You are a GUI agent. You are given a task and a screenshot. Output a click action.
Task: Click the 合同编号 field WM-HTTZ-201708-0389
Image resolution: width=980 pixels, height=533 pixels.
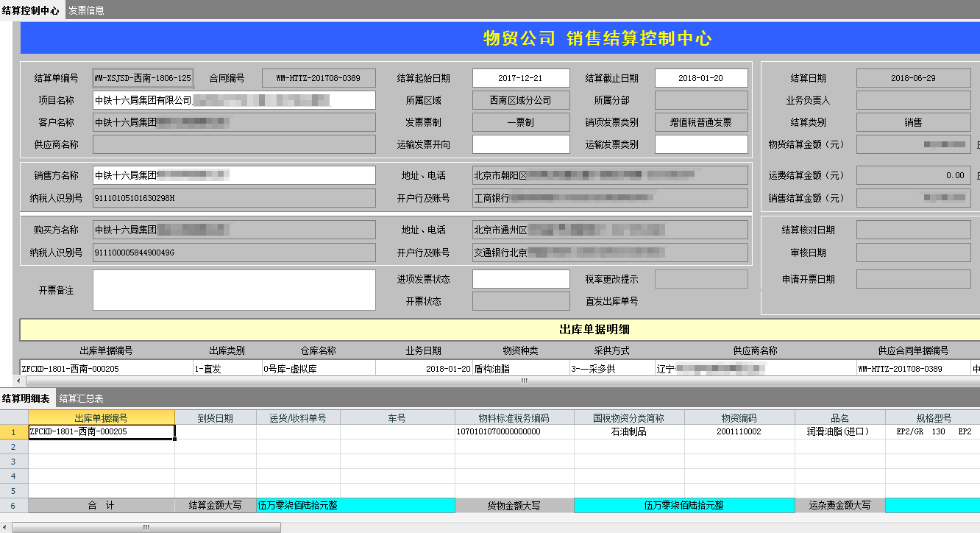coord(319,78)
